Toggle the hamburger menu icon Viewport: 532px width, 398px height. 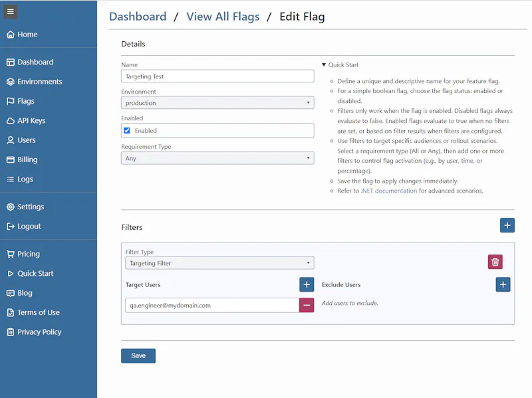[x=11, y=12]
